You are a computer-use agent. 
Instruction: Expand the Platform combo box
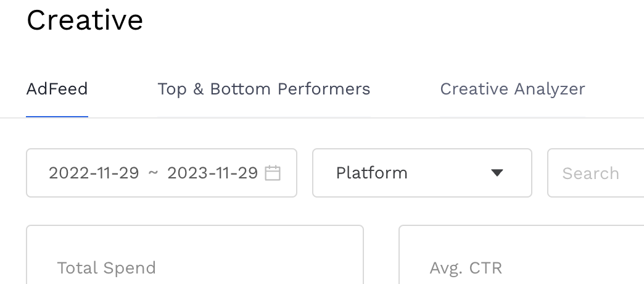tap(422, 173)
